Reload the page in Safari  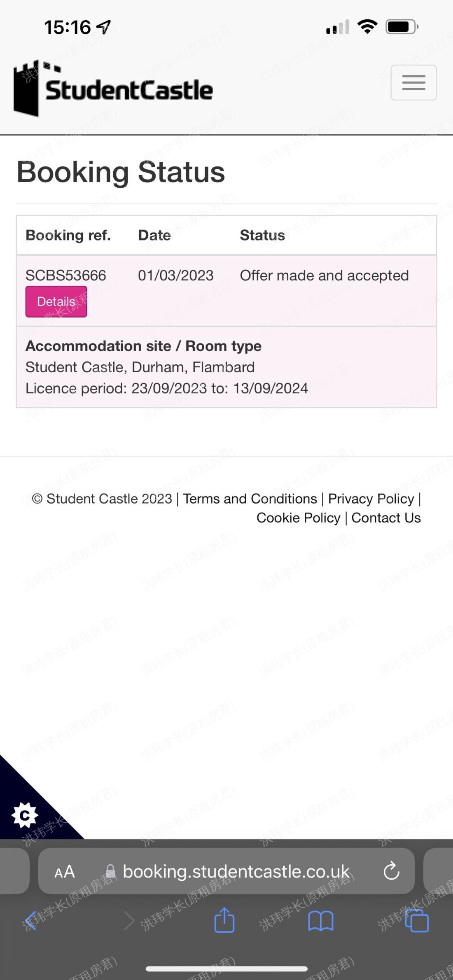point(391,871)
